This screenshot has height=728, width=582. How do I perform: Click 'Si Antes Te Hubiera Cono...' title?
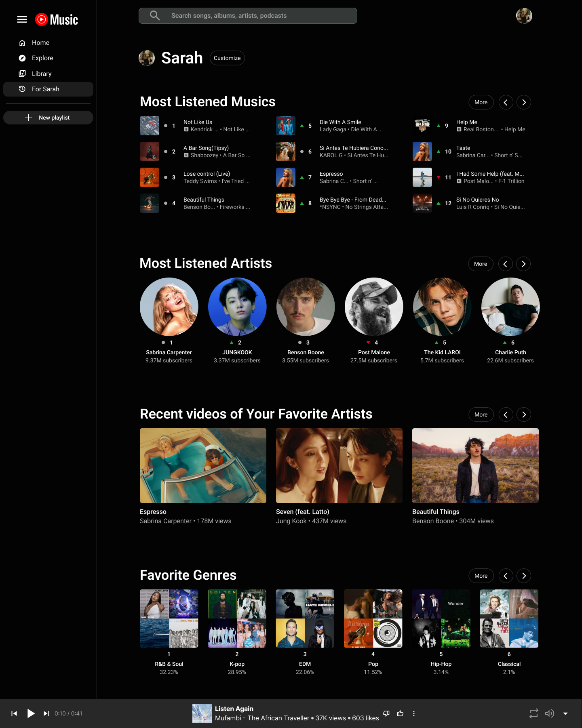click(354, 148)
